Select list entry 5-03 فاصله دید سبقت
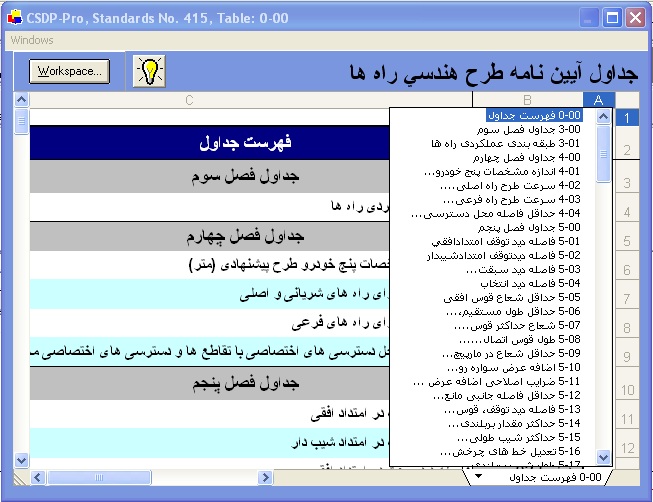Image resolution: width=653 pixels, height=502 pixels. 523,270
